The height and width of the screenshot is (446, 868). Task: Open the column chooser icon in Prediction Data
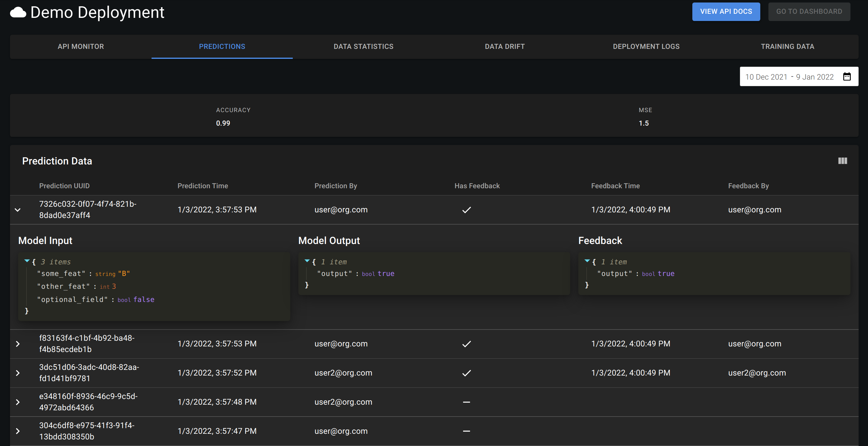click(x=842, y=161)
